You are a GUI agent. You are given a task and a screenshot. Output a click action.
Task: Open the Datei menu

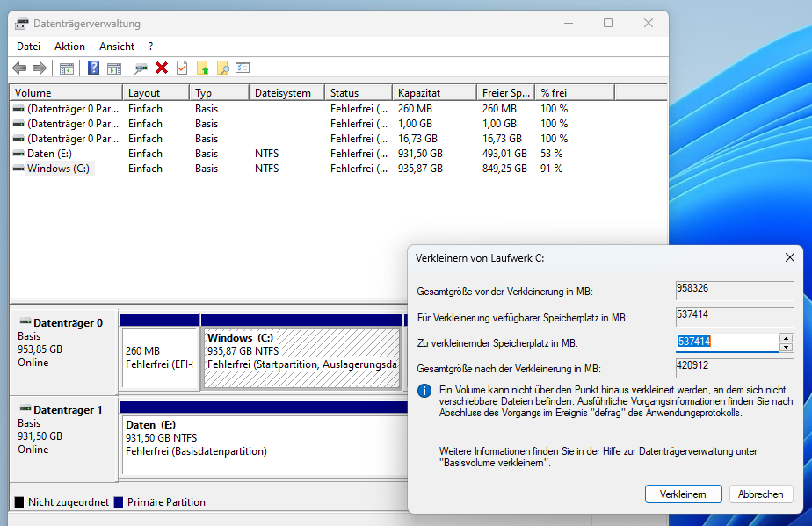28,47
